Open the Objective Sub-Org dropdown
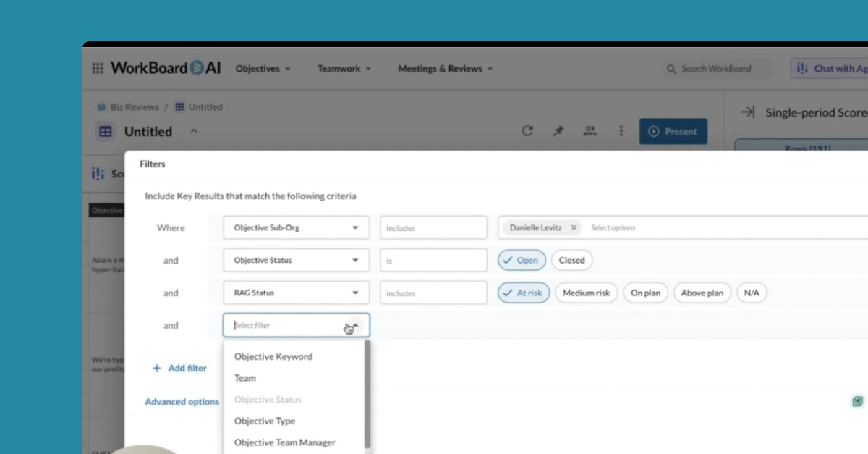Image resolution: width=868 pixels, height=454 pixels. coord(296,227)
